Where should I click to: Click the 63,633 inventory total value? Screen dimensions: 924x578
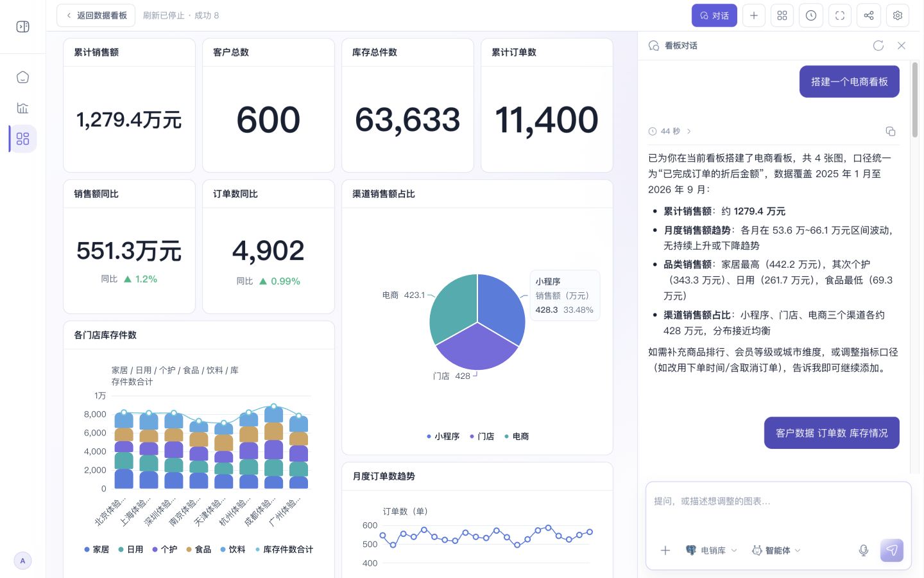pos(407,120)
